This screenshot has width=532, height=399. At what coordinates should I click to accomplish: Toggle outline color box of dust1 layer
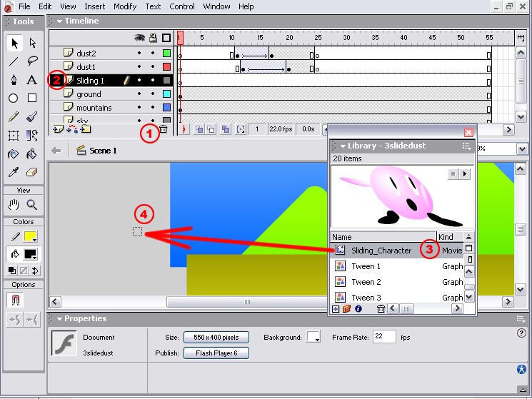tap(166, 67)
